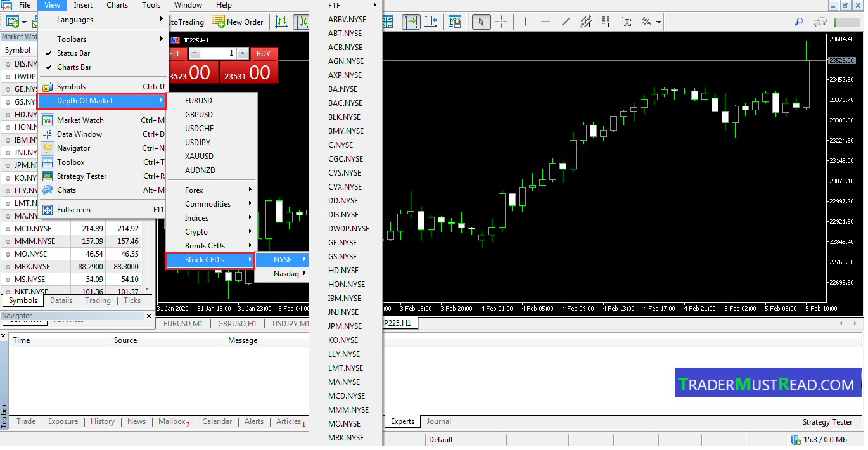Toggle the chart auto-scroll icon

(411, 22)
